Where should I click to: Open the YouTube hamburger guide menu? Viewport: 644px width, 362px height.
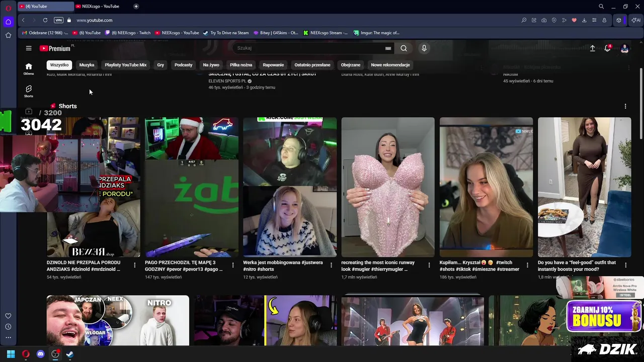click(x=29, y=48)
